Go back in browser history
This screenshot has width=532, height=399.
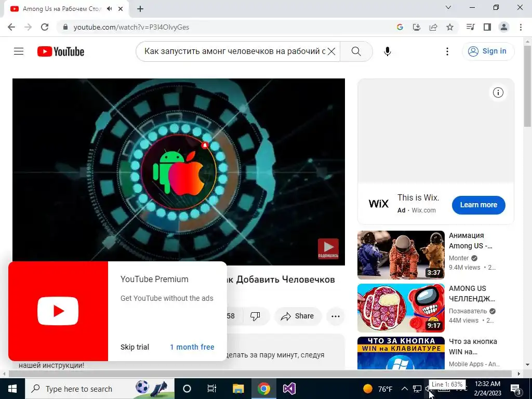click(x=11, y=27)
